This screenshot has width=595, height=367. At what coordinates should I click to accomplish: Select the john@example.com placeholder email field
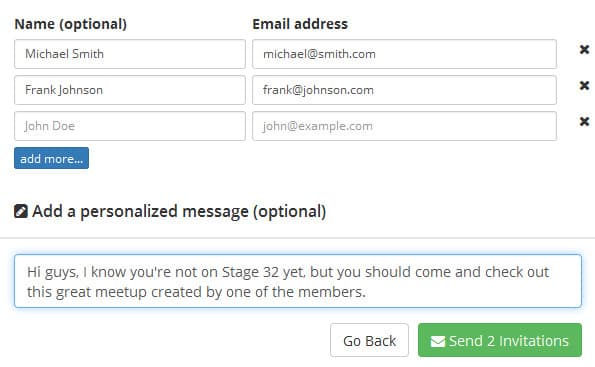(405, 126)
